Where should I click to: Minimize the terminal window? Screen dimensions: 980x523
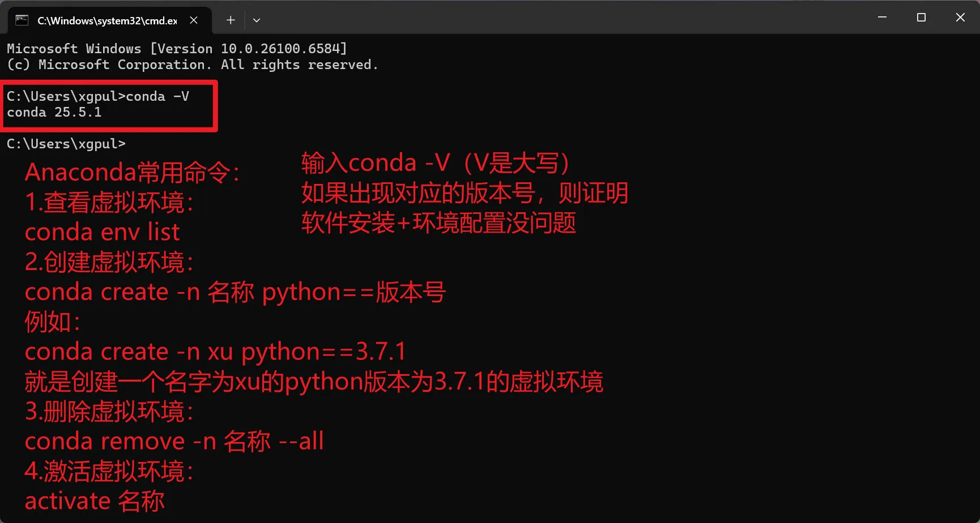882,18
